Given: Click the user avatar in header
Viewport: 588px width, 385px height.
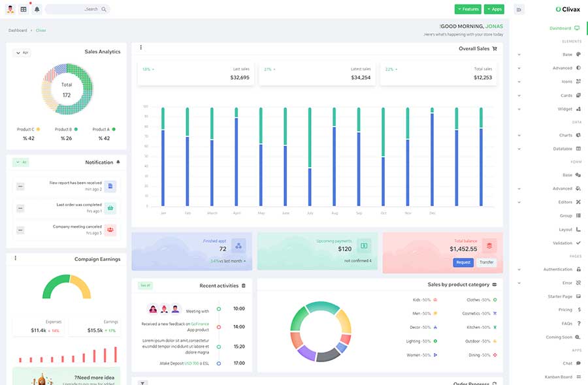Looking at the screenshot, I should coord(10,9).
